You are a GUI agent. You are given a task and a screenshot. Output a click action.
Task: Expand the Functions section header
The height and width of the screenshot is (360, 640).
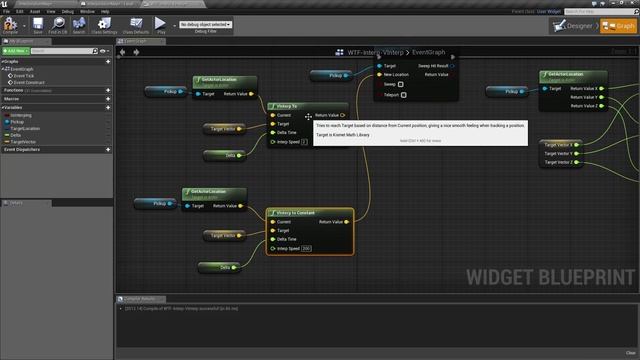[13, 90]
